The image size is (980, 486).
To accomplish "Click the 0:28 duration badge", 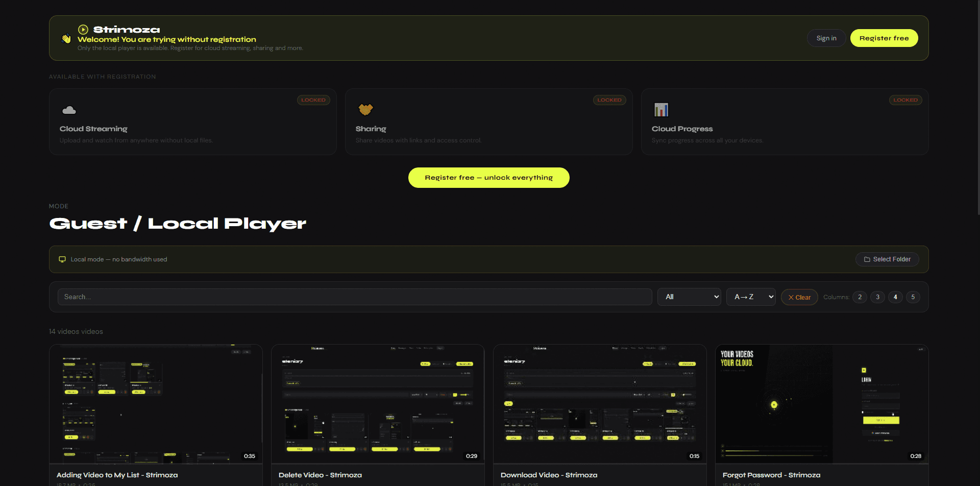I will (x=916, y=456).
